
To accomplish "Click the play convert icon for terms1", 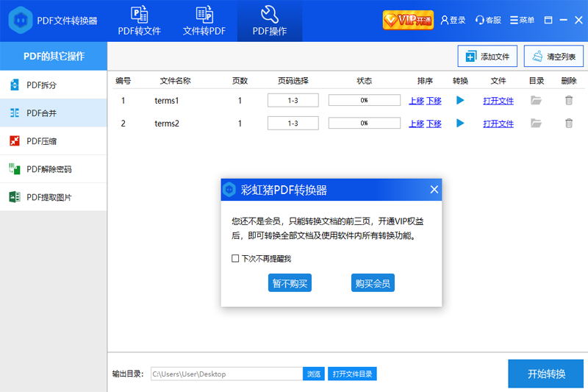I will (460, 101).
